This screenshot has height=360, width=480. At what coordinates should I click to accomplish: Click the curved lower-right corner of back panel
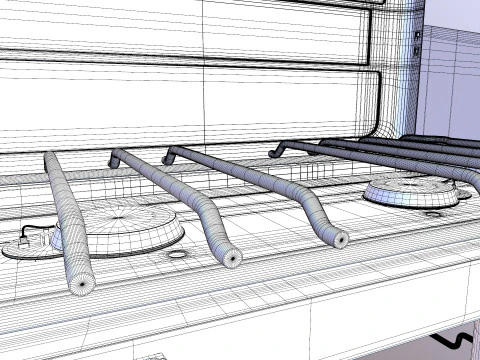click(377, 123)
